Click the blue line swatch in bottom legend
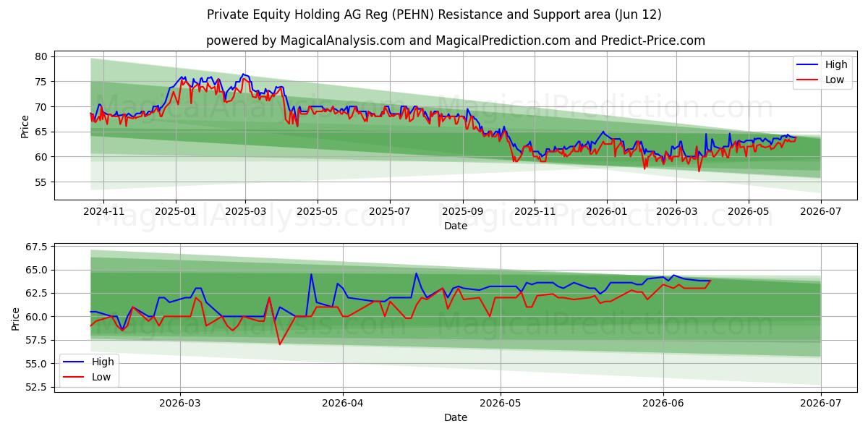The image size is (868, 434). tap(75, 362)
